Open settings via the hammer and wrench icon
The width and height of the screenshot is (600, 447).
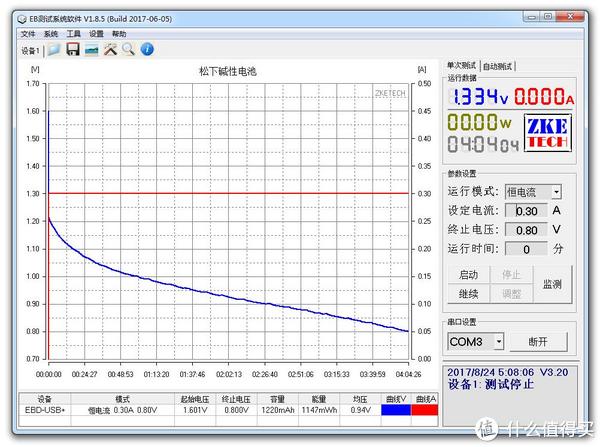[111, 49]
